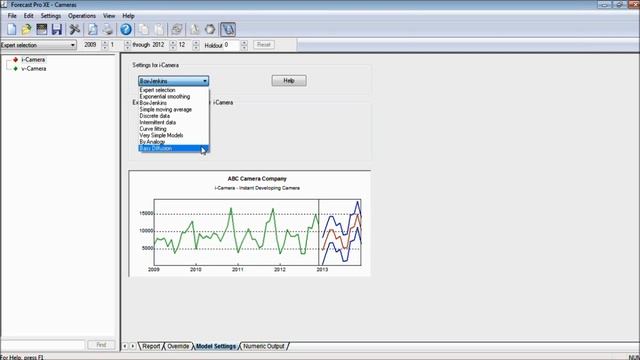This screenshot has width=640, height=360.
Task: Switch to the Report tab
Action: [x=151, y=346]
